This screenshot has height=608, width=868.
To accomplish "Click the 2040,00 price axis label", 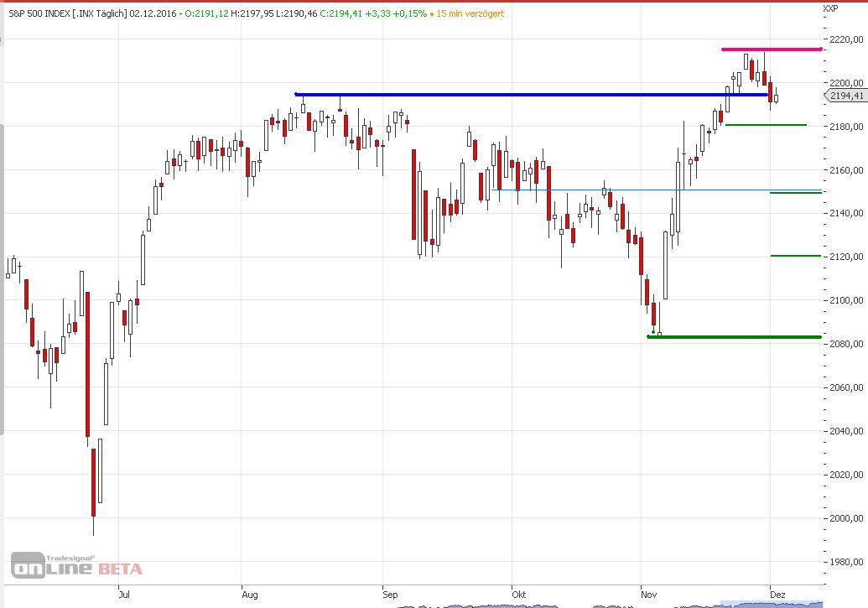I will click(846, 431).
